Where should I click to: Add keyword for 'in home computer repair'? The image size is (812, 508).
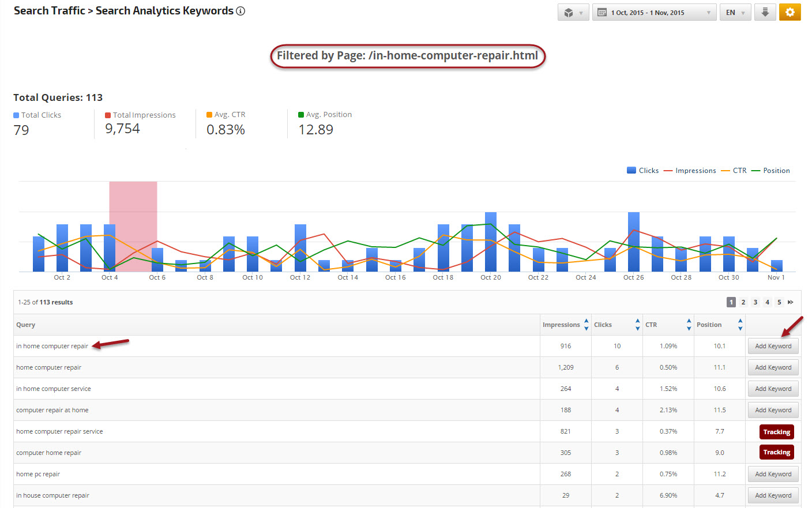pos(773,346)
